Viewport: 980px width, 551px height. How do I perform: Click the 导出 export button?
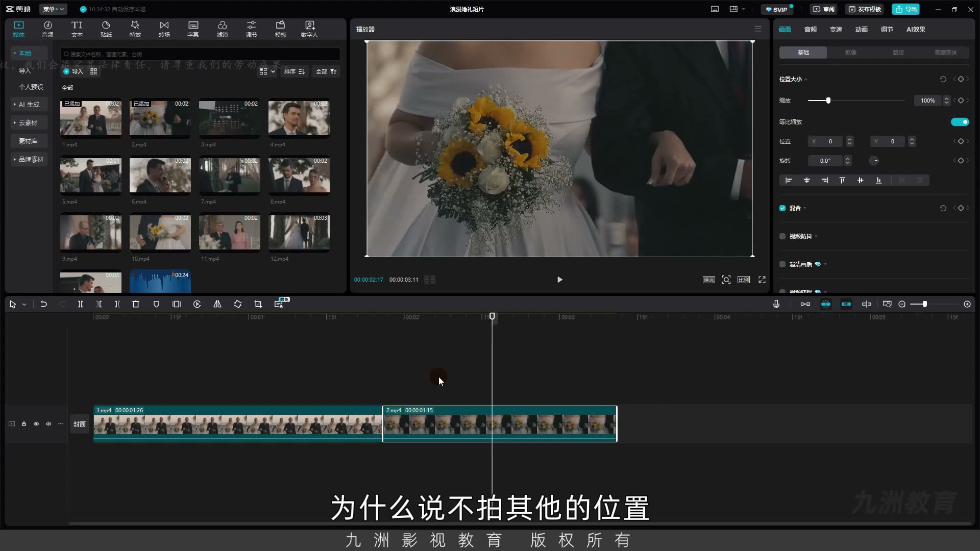(x=905, y=9)
